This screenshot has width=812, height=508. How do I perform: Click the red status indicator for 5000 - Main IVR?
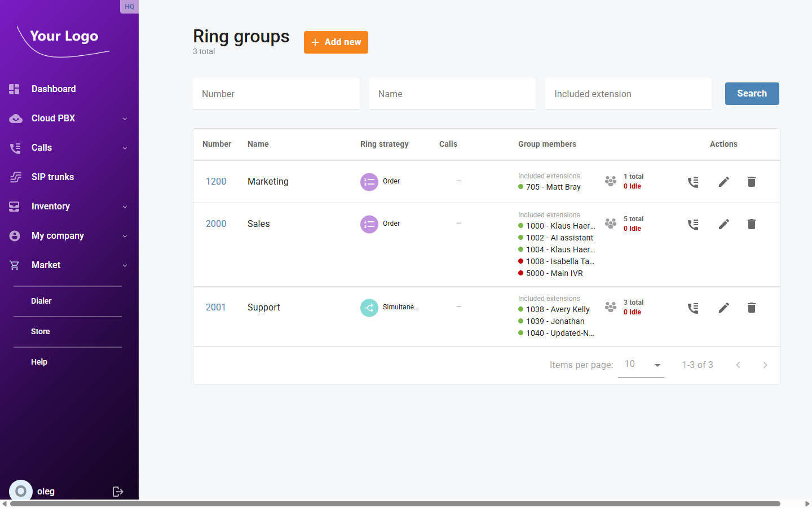[x=519, y=273]
